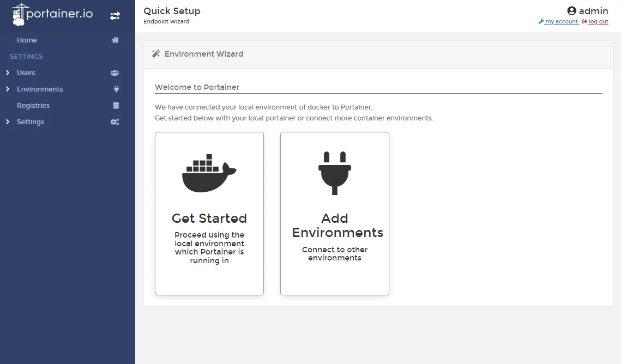Click the admin user avatar icon

click(x=571, y=11)
